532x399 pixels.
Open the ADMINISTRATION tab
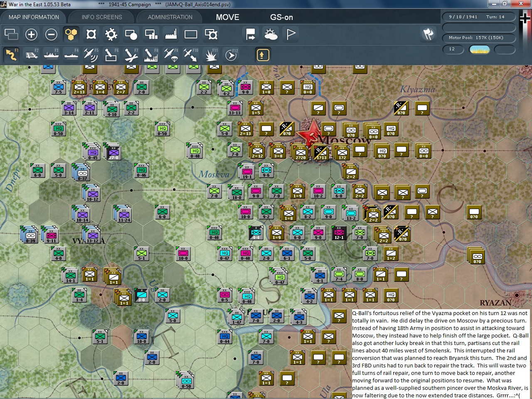[170, 17]
